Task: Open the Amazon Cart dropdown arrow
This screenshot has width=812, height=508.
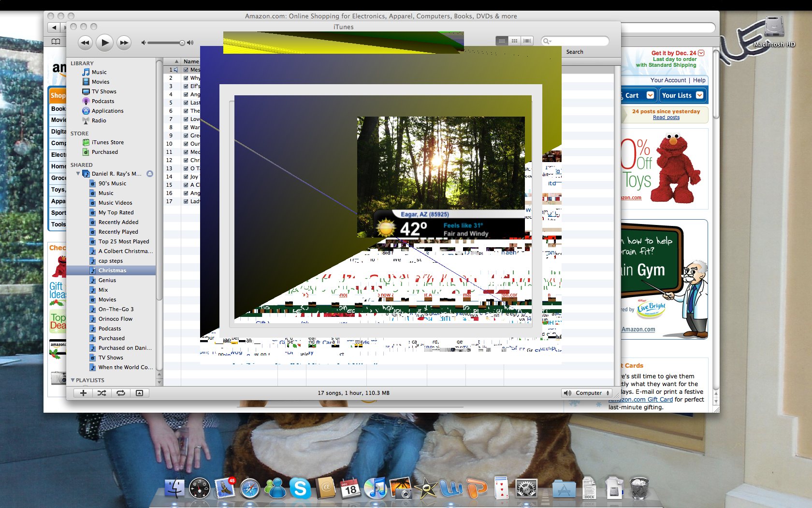Action: tap(650, 95)
